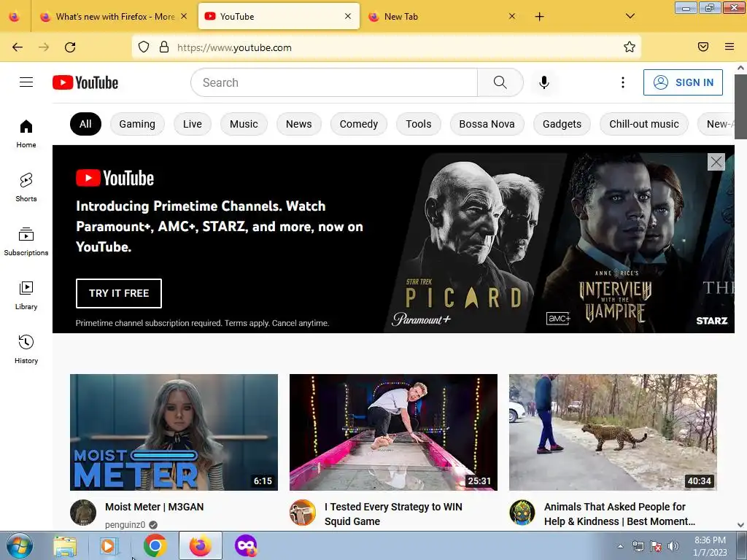
Task: Open the penguinz0 channel avatar
Action: [x=83, y=513]
